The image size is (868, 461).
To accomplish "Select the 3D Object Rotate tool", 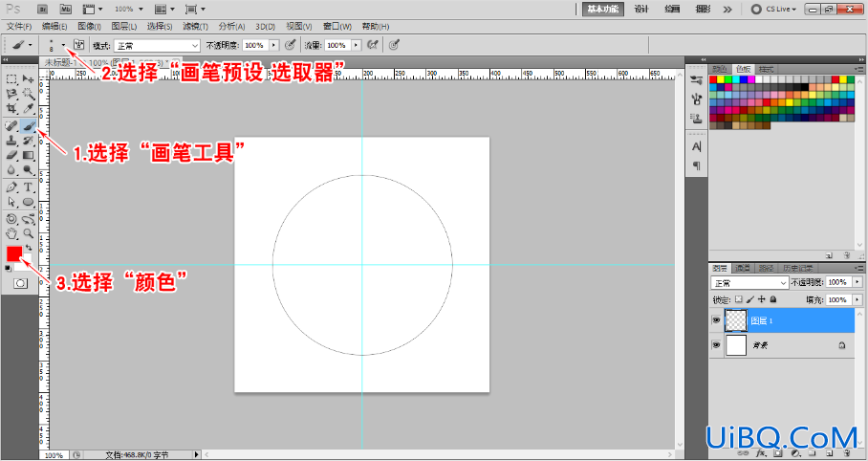I will [x=11, y=219].
